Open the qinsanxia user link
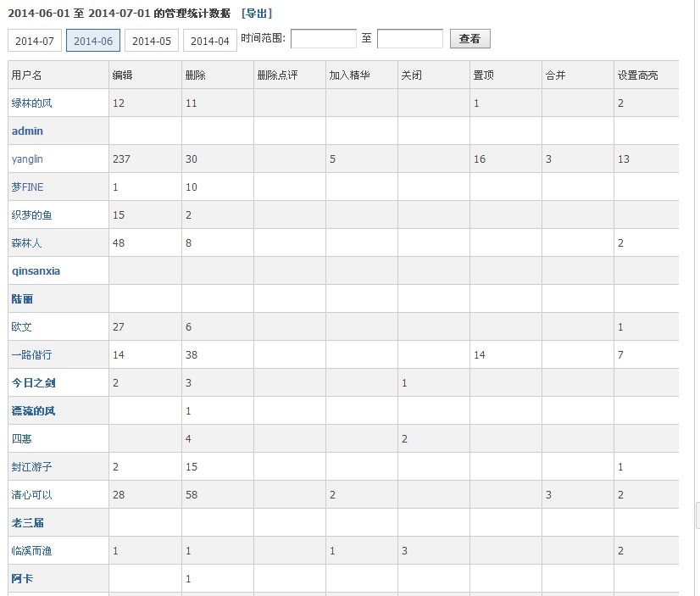 point(36,271)
